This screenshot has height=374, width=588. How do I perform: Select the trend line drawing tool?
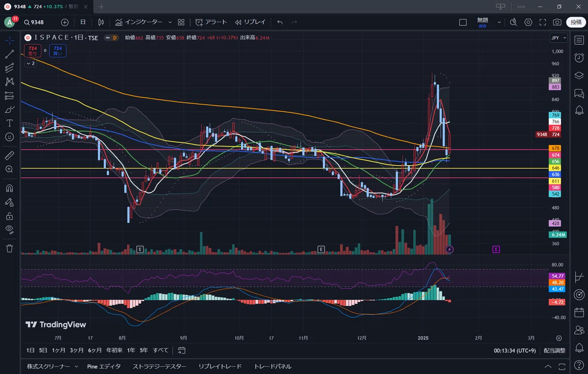coord(9,54)
